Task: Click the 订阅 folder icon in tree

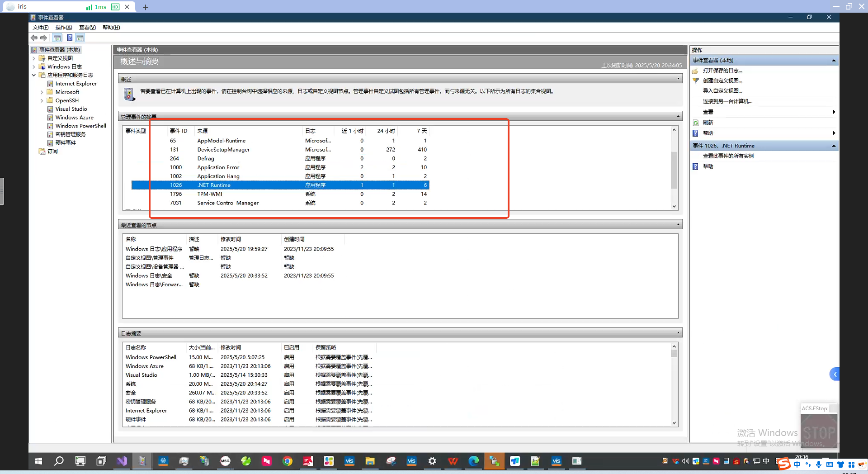Action: pyautogui.click(x=42, y=152)
